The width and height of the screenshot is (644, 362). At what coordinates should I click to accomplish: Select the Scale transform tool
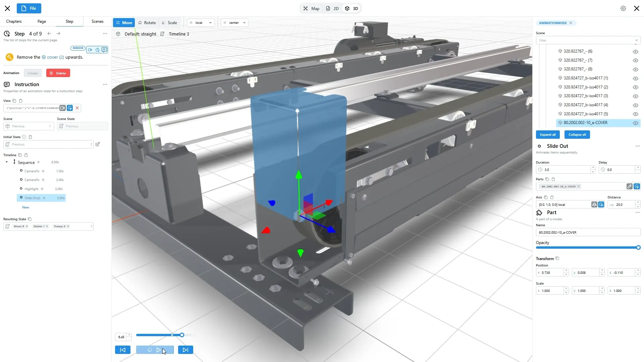click(x=169, y=23)
